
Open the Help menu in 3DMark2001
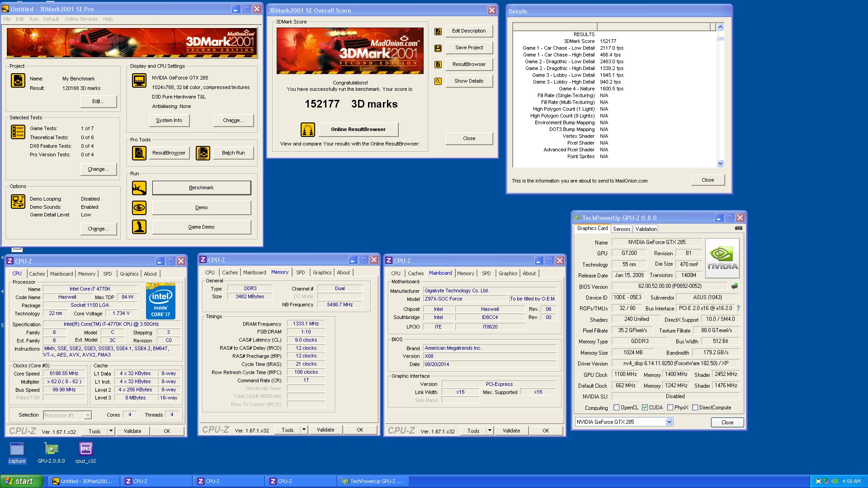(x=108, y=19)
